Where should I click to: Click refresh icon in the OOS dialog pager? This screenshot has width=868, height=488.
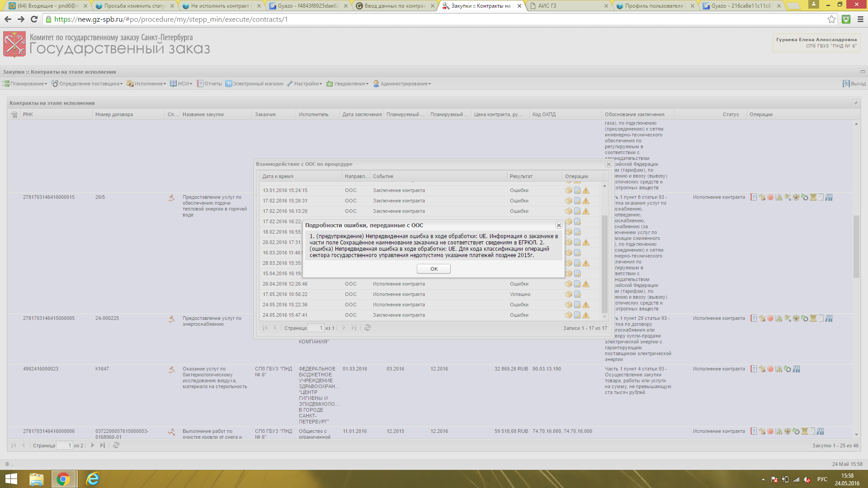(368, 328)
